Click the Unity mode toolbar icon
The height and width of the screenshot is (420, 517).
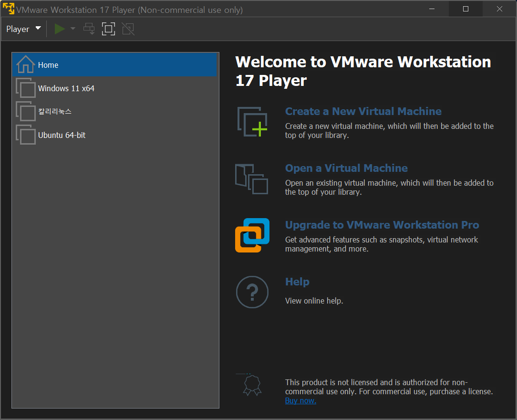click(x=128, y=29)
